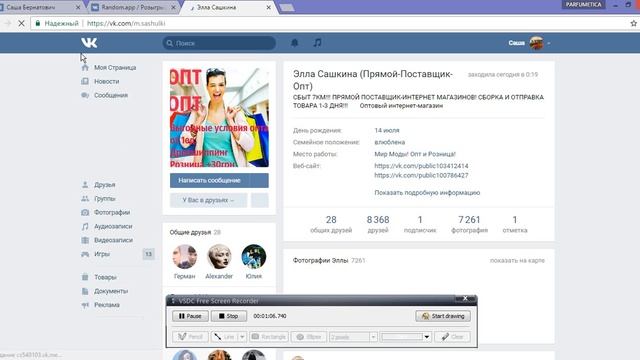Click the bag icon beside Товары

[x=85, y=278]
